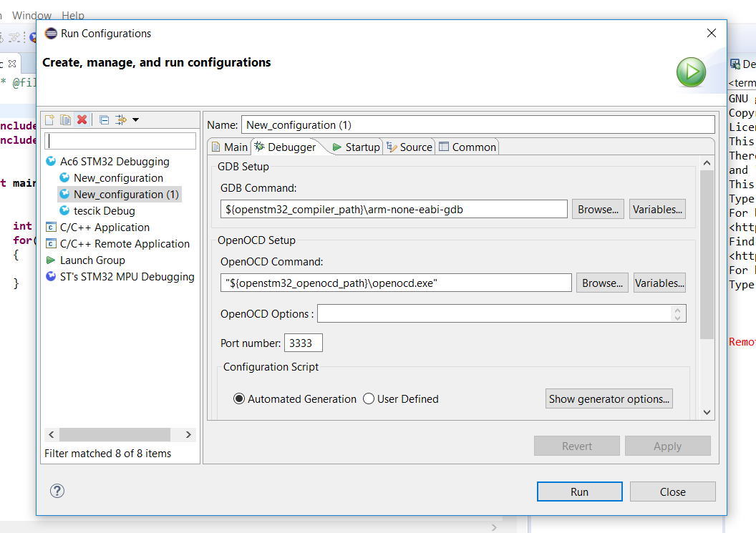Screen dimensions: 756x533
Task: Click the tree horizontal scrollbar thumb
Action: (x=115, y=434)
